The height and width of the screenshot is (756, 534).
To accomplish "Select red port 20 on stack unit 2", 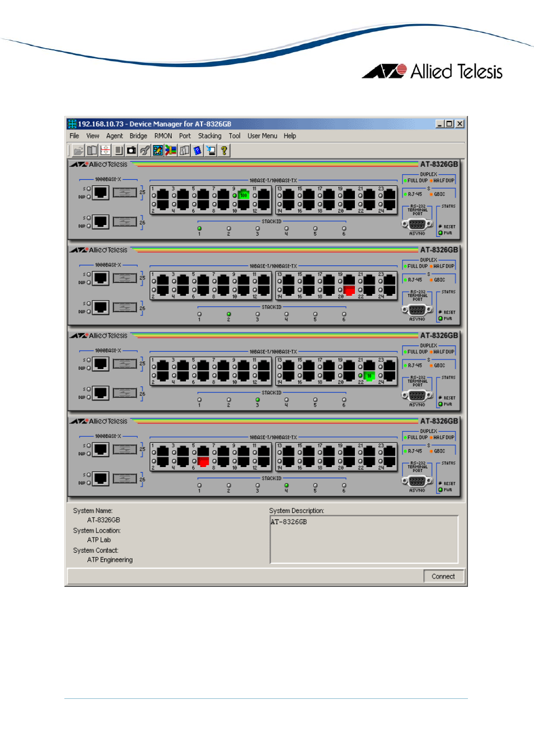I will (349, 291).
